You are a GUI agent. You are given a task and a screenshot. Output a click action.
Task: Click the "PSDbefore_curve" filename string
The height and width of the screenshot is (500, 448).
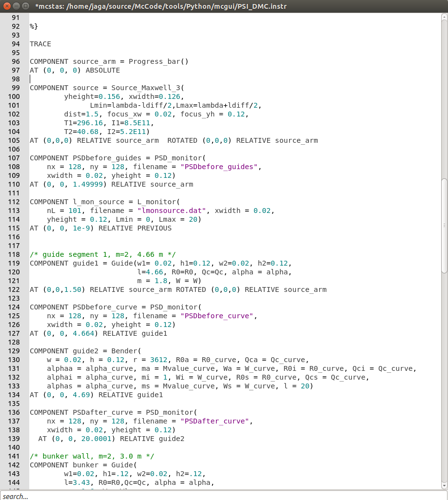click(218, 316)
